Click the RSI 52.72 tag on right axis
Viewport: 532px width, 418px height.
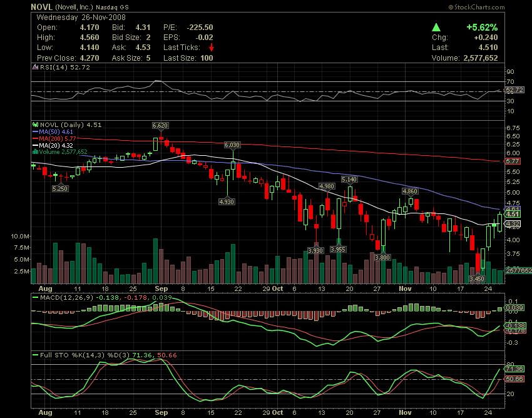click(514, 90)
